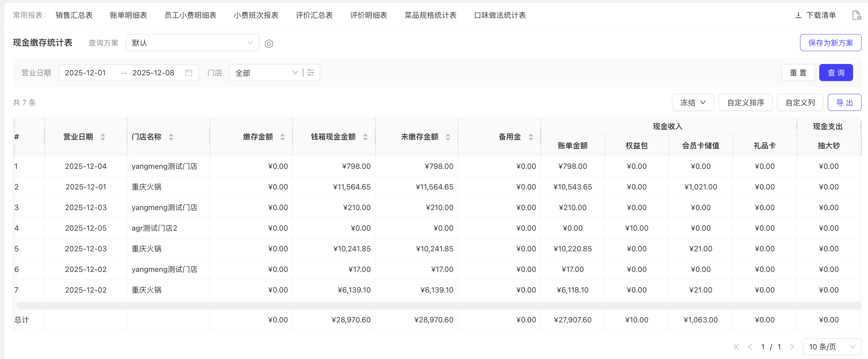
Task: Switch to 评价明细表 report
Action: pos(369,15)
